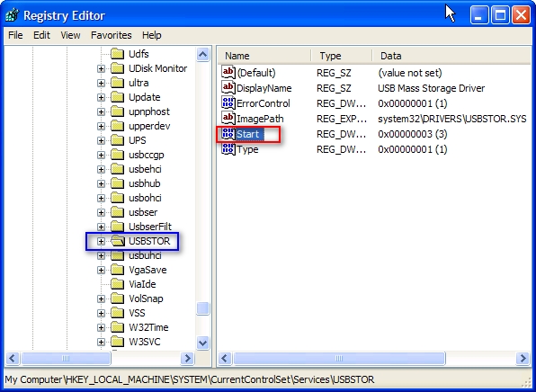536x392 pixels.
Task: Expand the UDisk Monitor key
Action: [x=101, y=68]
